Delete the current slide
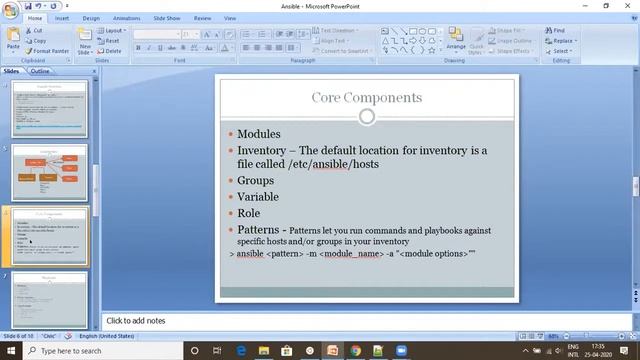The height and width of the screenshot is (360, 640). [109, 51]
